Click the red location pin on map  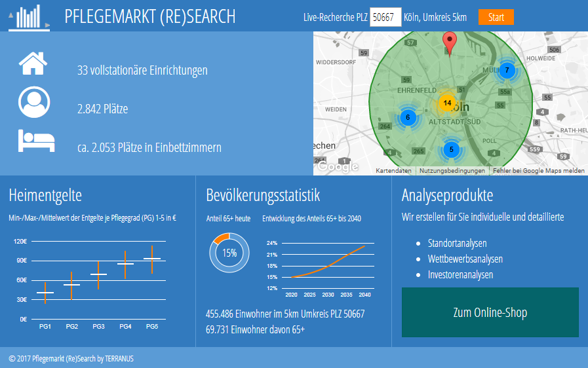(449, 42)
